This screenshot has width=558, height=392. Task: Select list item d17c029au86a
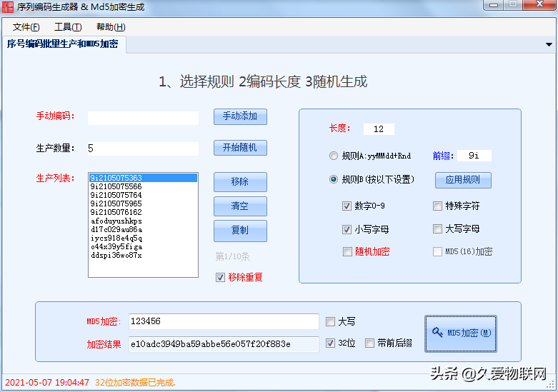[143, 229]
